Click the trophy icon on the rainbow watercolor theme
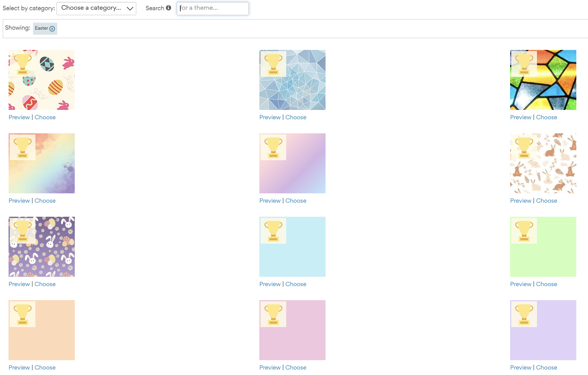The image size is (588, 375). pos(23,147)
